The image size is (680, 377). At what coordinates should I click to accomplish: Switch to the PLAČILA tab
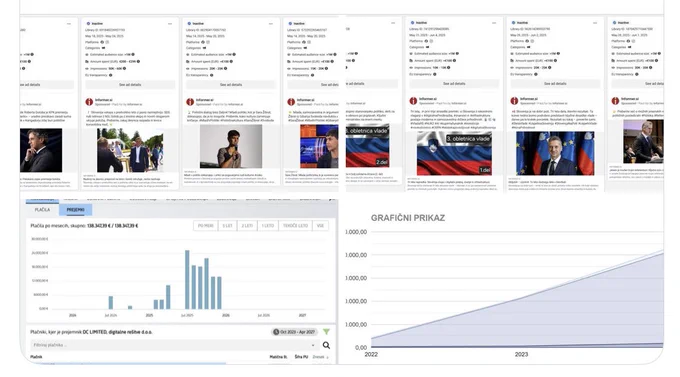42,210
